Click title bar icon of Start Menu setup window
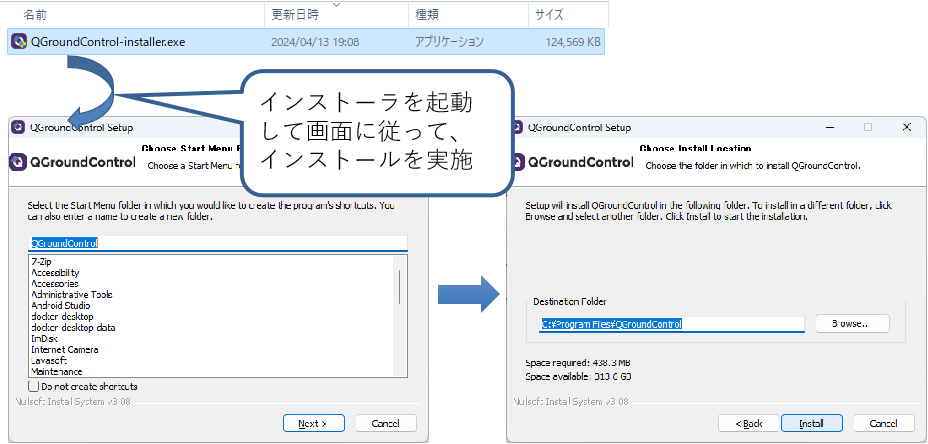The width and height of the screenshot is (928, 444). pos(18,127)
